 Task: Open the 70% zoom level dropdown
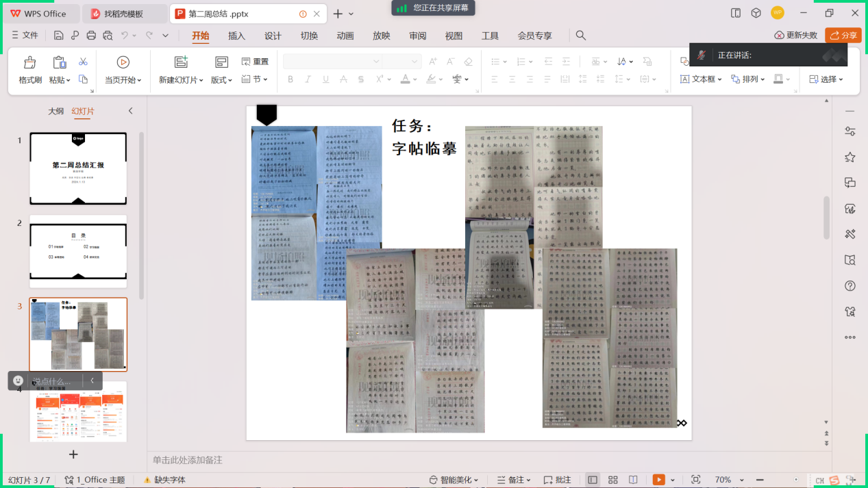(727, 480)
